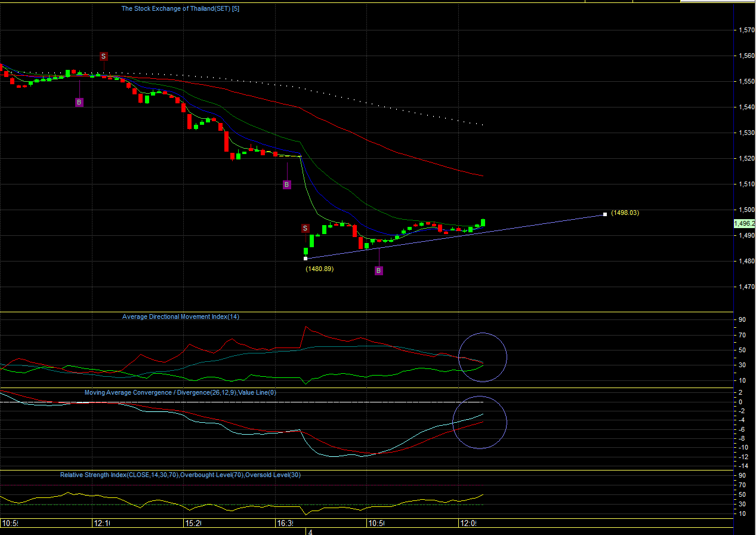Click the circle annotation on the MACD panel
This screenshot has width=756, height=535.
pos(480,422)
